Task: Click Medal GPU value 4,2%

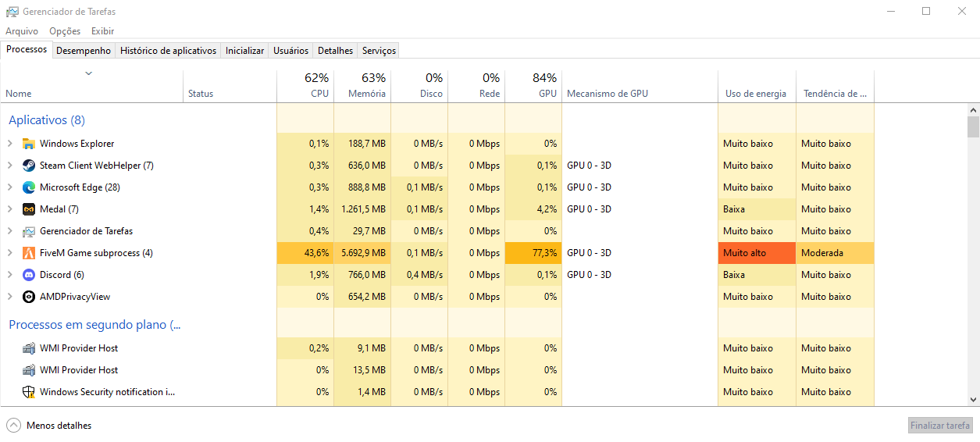Action: point(533,209)
